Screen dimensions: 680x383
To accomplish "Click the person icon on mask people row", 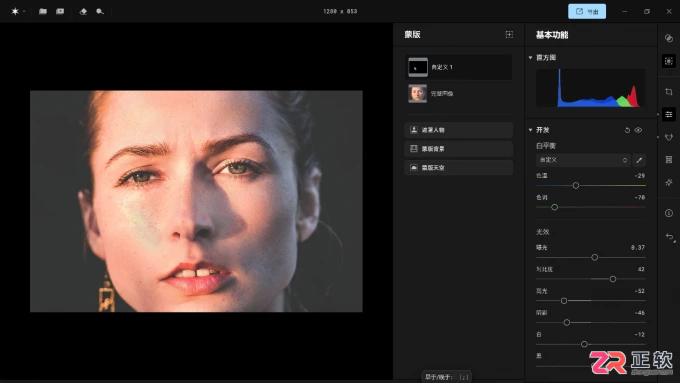I will point(414,130).
